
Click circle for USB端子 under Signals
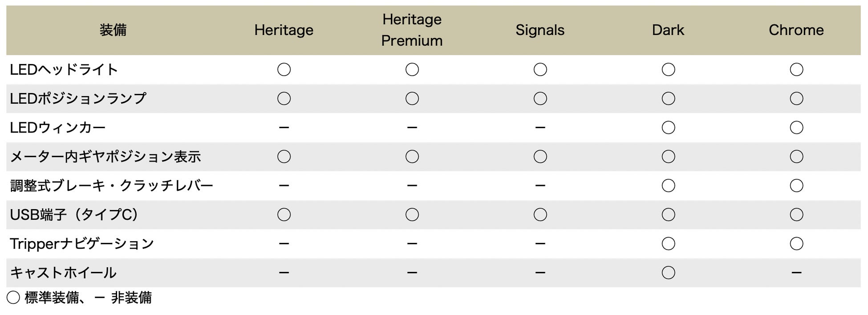point(540,215)
